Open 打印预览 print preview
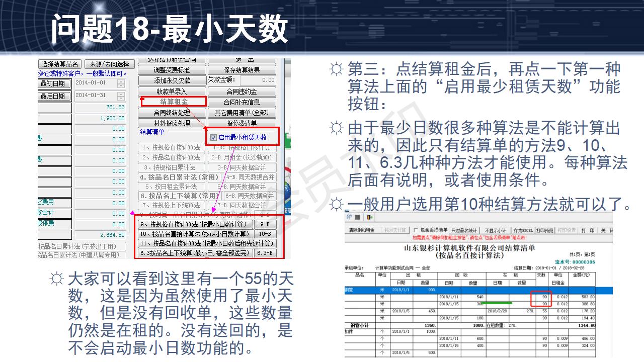This screenshot has height=362, width=644. tap(545, 230)
